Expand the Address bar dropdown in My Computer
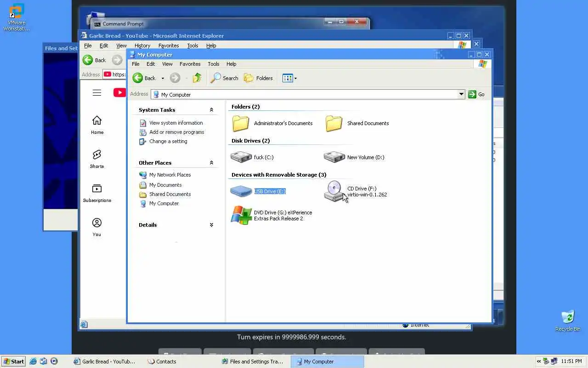The height and width of the screenshot is (368, 588). [461, 94]
